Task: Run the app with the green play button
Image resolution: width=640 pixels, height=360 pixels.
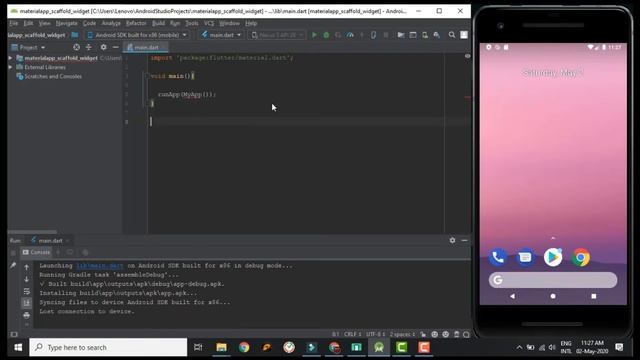Action: [314, 35]
